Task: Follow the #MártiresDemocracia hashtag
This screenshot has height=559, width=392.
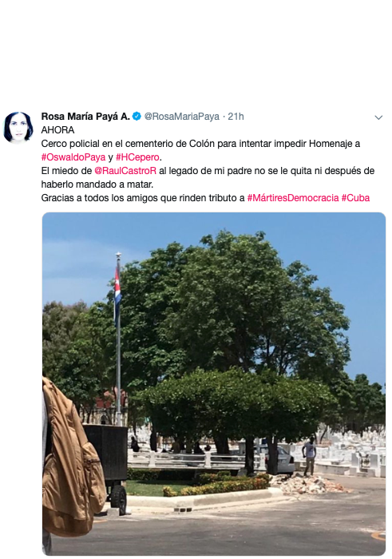Action: (293, 198)
